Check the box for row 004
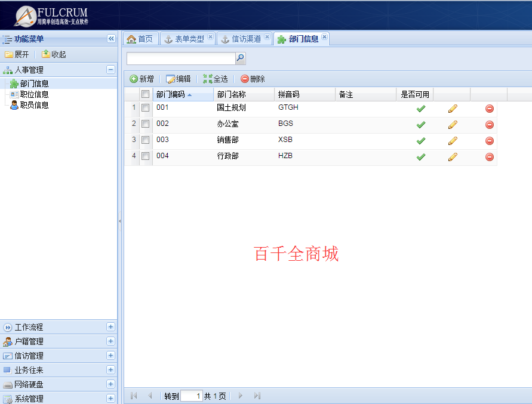This screenshot has width=532, height=404. click(x=145, y=156)
